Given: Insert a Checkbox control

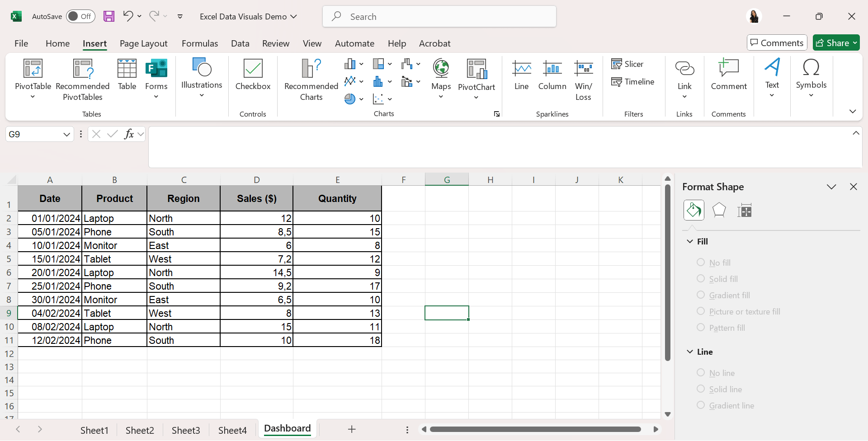Looking at the screenshot, I should point(253,70).
